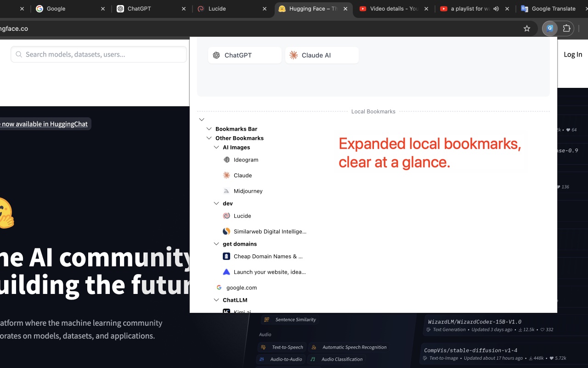The height and width of the screenshot is (368, 588).
Task: Open the Midjourney bookmark
Action: coord(248,191)
